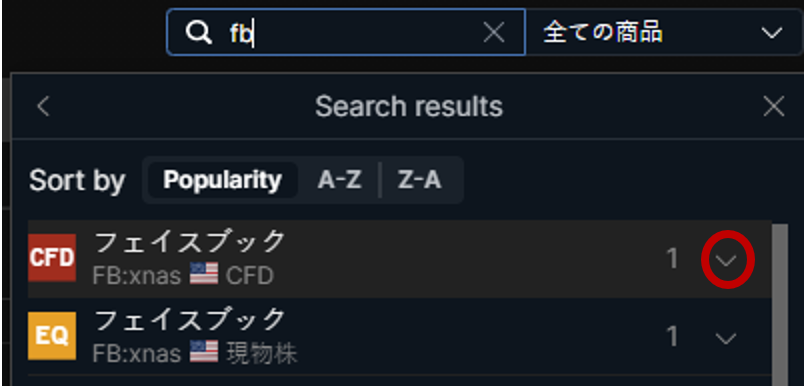Click count 1 on CFD row

672,258
